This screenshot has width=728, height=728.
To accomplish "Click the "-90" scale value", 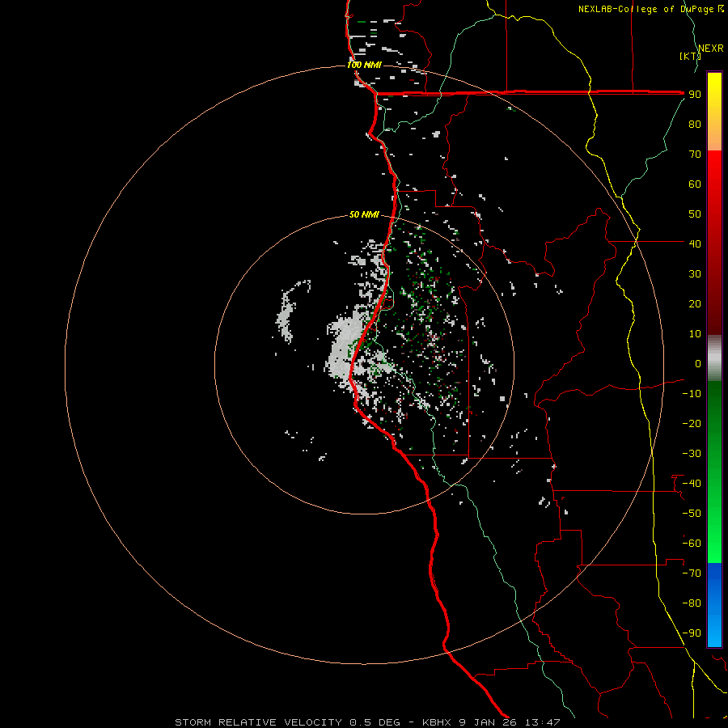I will tap(692, 633).
